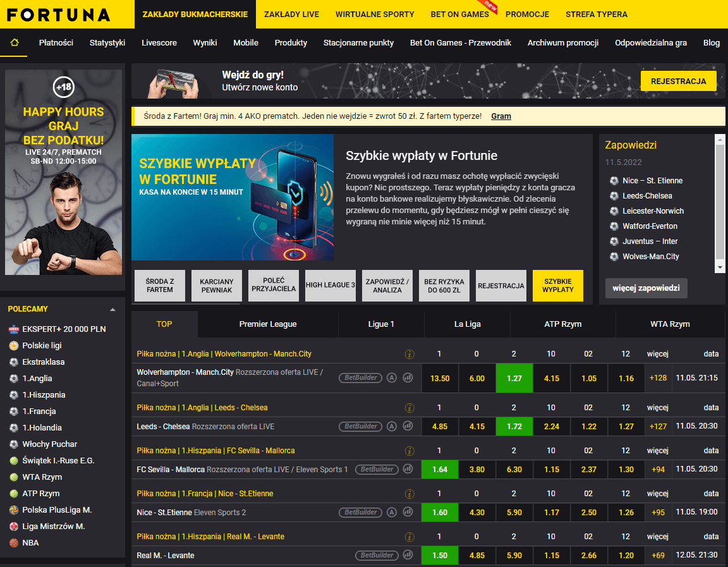The height and width of the screenshot is (567, 728).
Task: Expand more bets +128 for Wolverhampton match
Action: click(x=658, y=377)
